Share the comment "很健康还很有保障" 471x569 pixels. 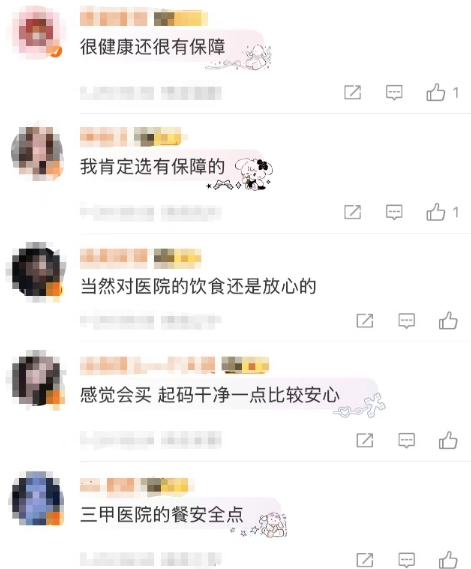point(352,93)
